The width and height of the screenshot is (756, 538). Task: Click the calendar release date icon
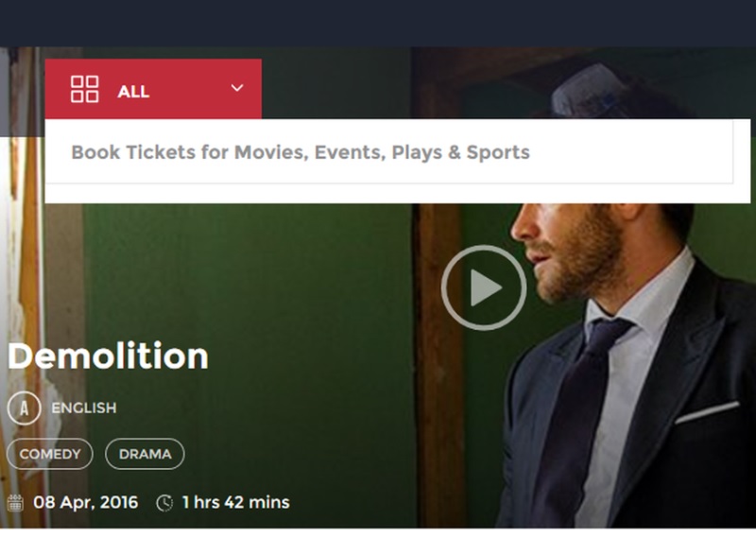(x=15, y=503)
